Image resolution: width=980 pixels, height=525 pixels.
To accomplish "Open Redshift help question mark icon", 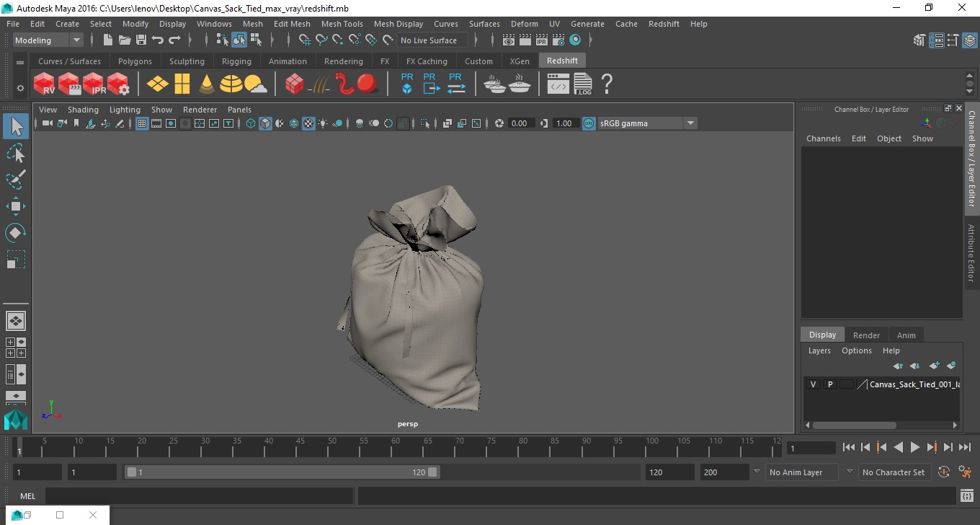I will (x=607, y=84).
